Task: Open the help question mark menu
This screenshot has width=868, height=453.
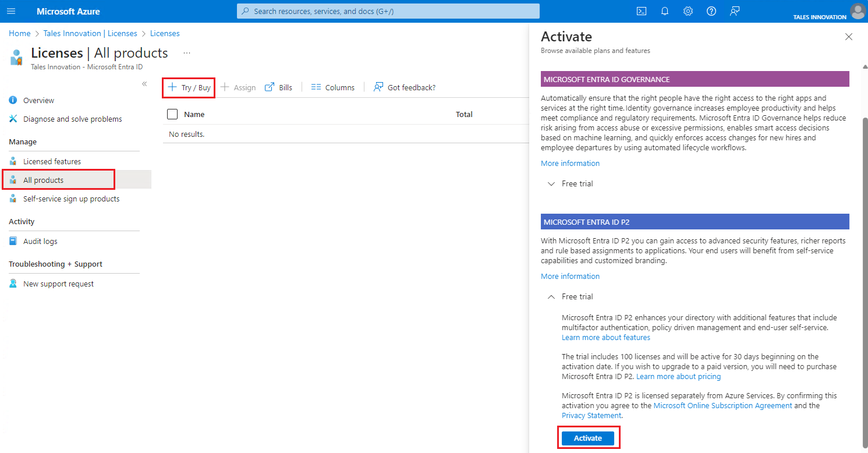Action: (x=711, y=11)
